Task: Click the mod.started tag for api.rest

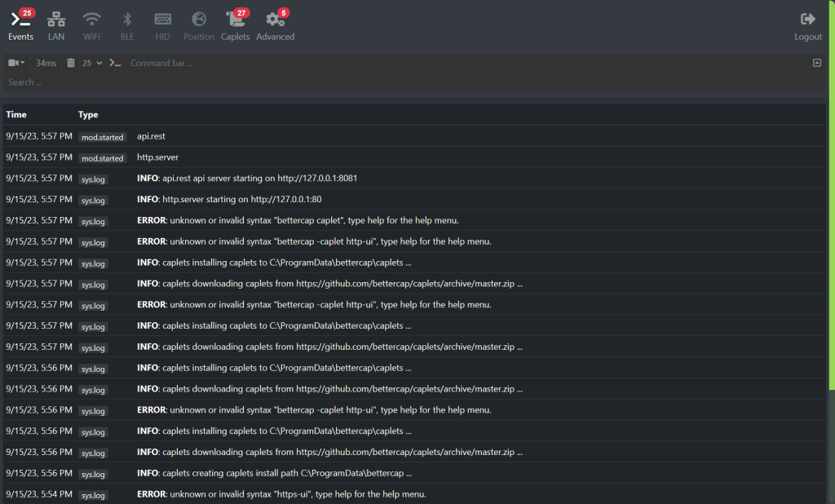Action: [x=102, y=137]
